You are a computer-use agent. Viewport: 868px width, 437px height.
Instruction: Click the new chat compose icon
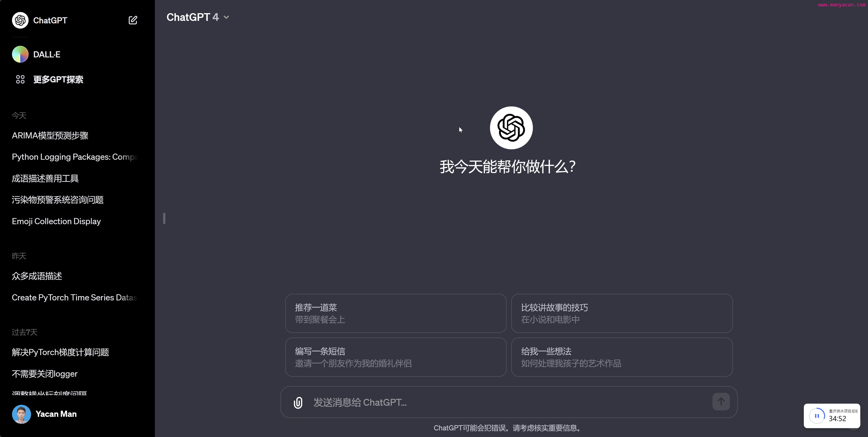point(133,20)
